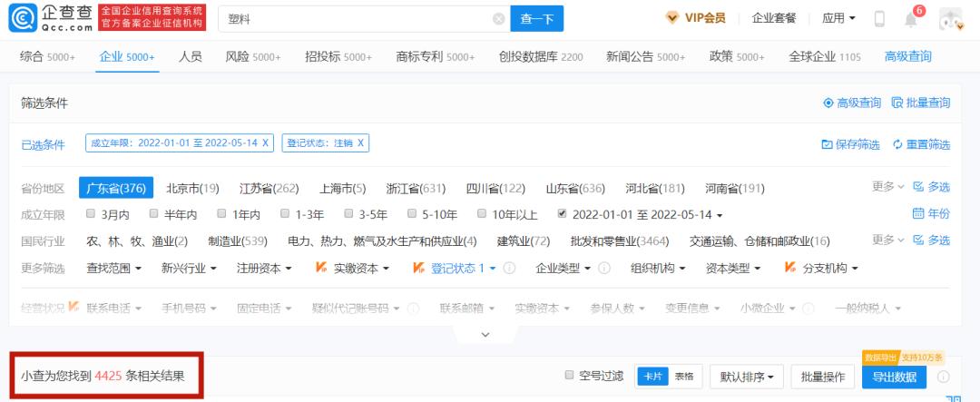Uncheck the 2022-01-01 至 2022-05-14 checkbox
The image size is (980, 402).
[x=562, y=214]
